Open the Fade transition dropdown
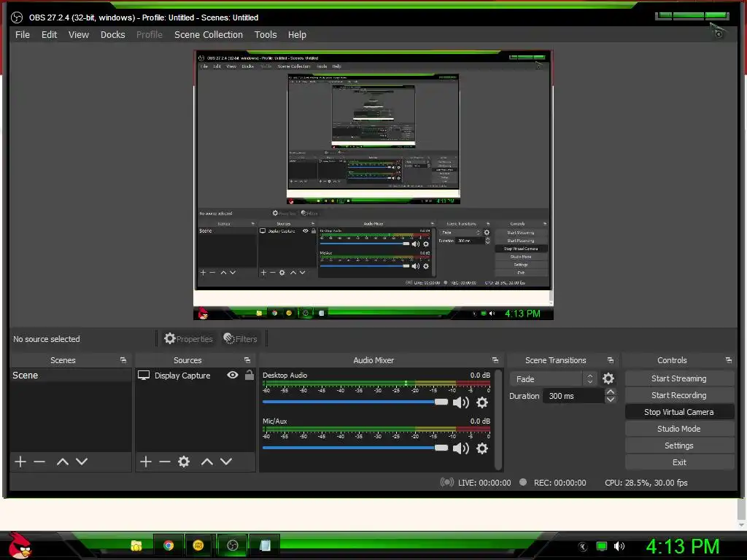The width and height of the screenshot is (747, 560). (x=553, y=379)
